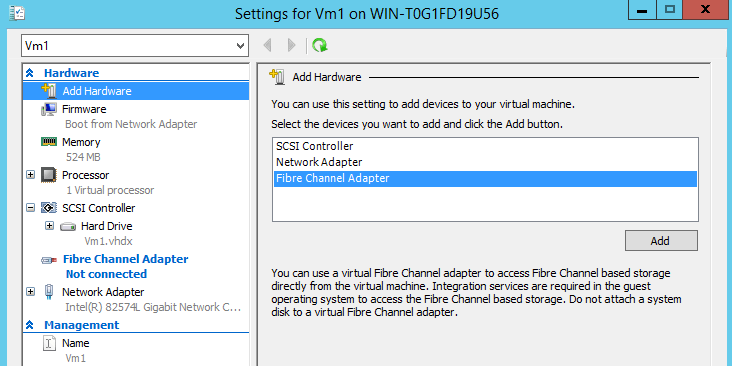Expand the Processor tree node

tap(30, 175)
